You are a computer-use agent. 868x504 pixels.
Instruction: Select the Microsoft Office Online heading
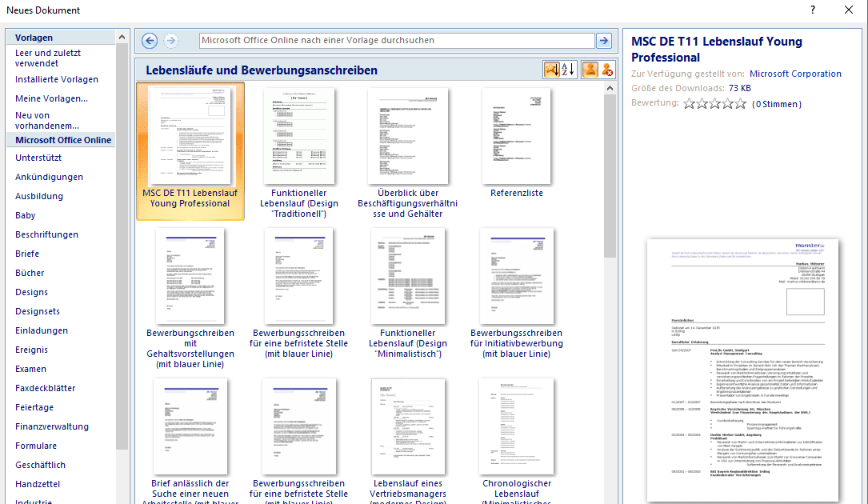[x=63, y=140]
